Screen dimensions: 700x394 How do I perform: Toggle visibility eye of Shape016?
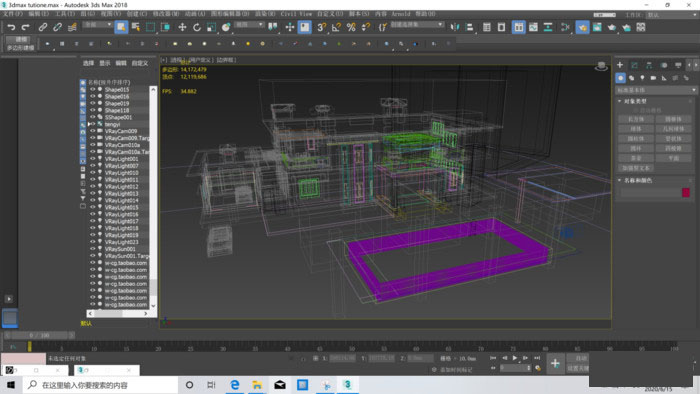pos(93,96)
